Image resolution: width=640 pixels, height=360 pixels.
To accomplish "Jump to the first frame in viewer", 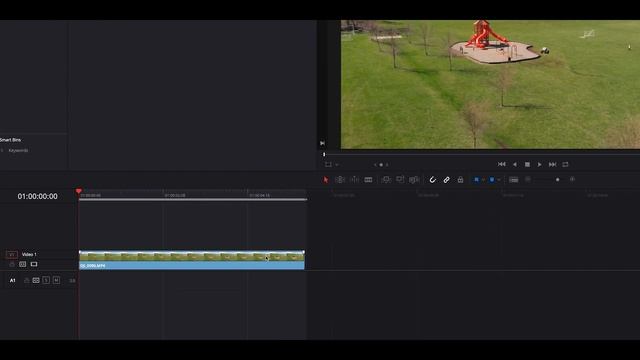I will point(502,164).
